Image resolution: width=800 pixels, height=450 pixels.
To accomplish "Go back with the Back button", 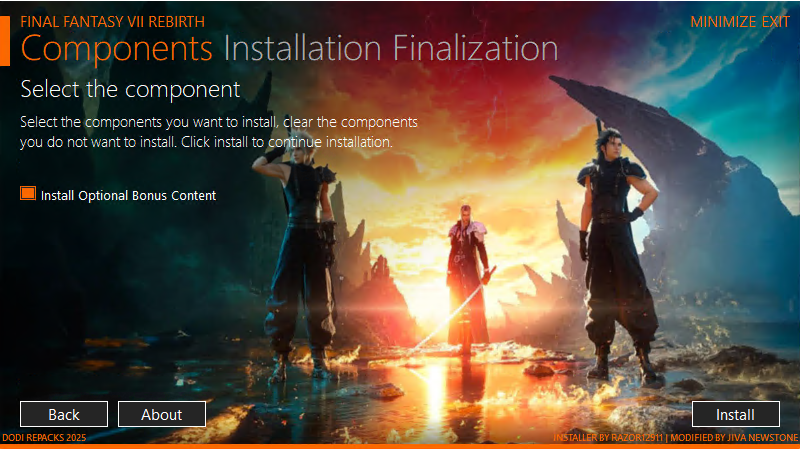I will (64, 414).
